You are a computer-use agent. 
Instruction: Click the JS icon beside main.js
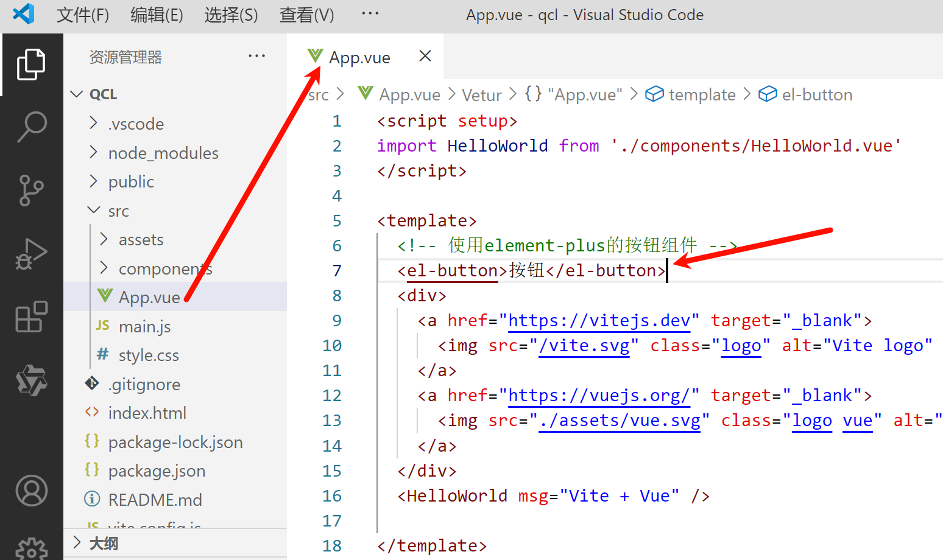coord(103,325)
